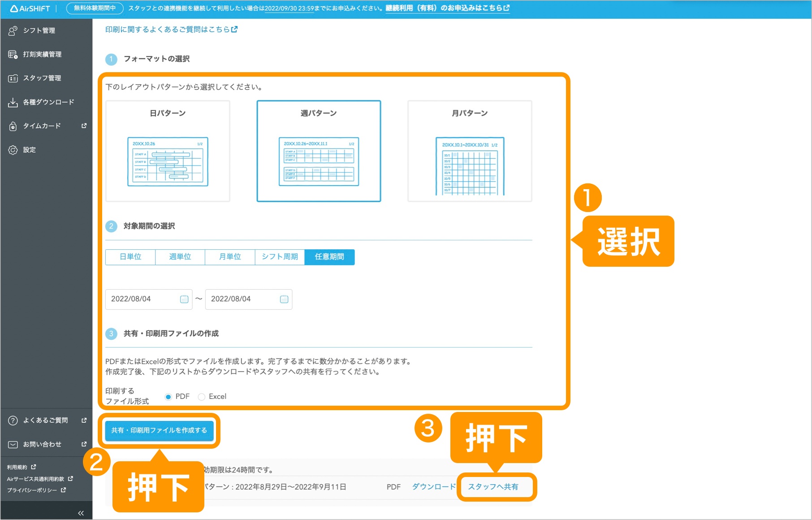The image size is (812, 520).
Task: Open お問い合わせ via the envelope icon
Action: 12,444
